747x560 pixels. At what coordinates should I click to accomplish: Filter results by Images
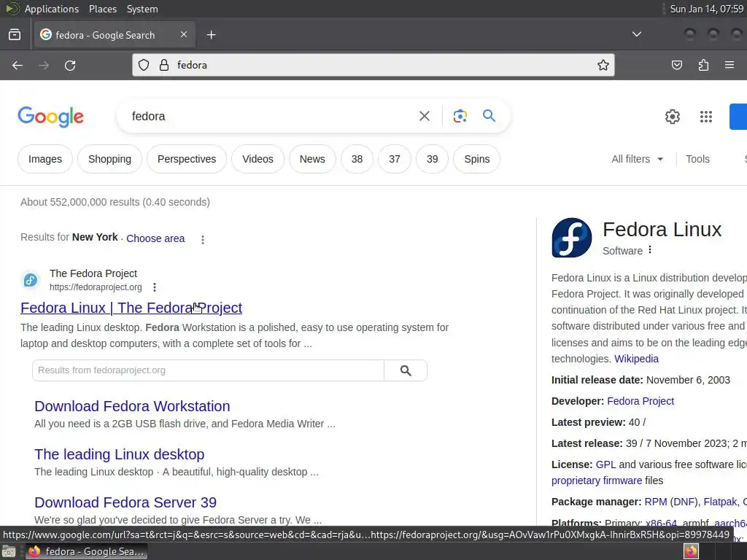click(45, 159)
